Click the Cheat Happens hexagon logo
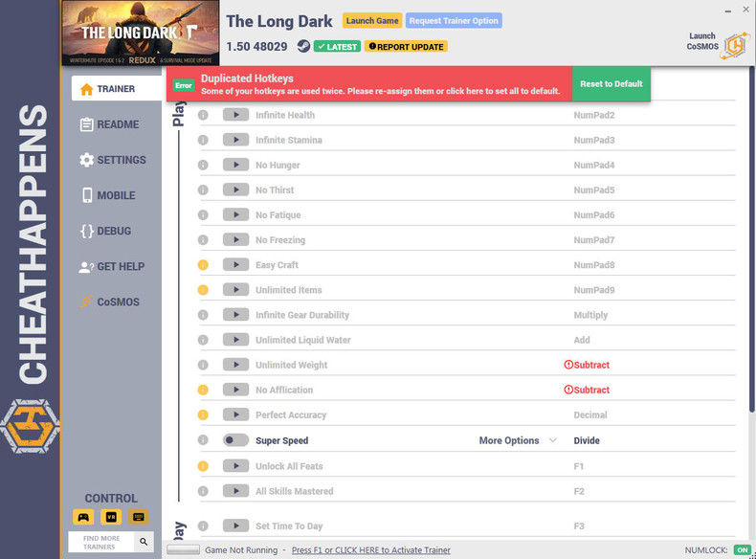This screenshot has width=756, height=559. pyautogui.click(x=30, y=426)
